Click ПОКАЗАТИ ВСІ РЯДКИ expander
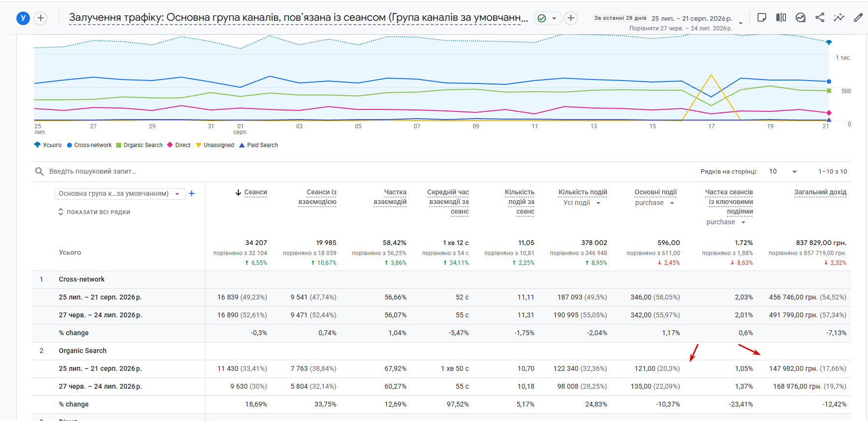This screenshot has height=421, width=868. coord(94,212)
